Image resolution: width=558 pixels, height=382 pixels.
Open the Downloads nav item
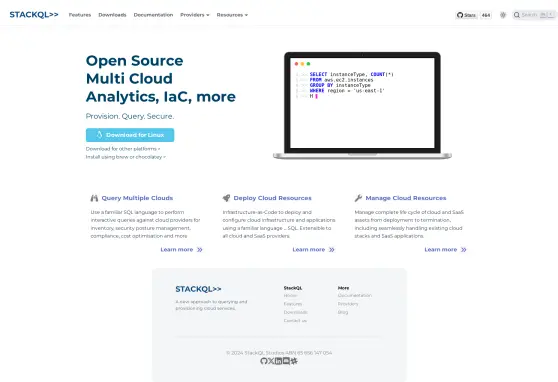coord(112,15)
